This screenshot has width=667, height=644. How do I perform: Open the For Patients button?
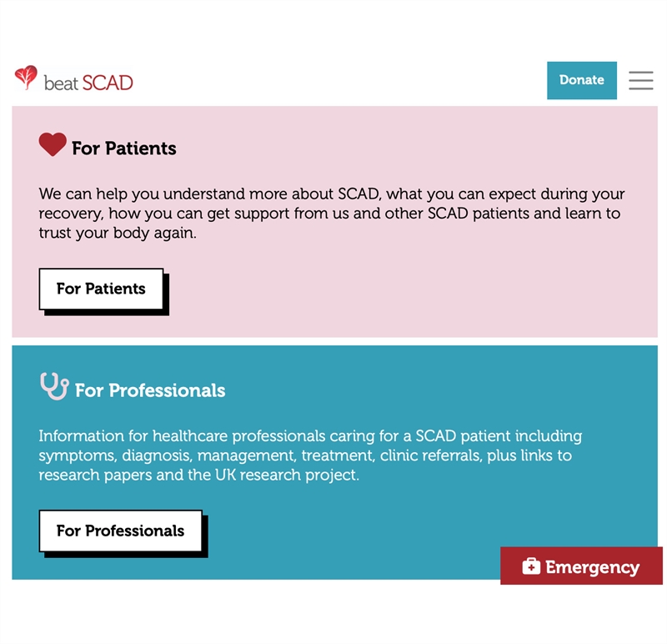point(101,289)
